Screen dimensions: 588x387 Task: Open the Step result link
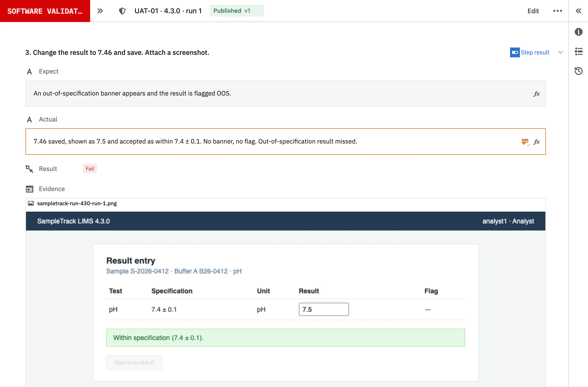[x=535, y=52]
